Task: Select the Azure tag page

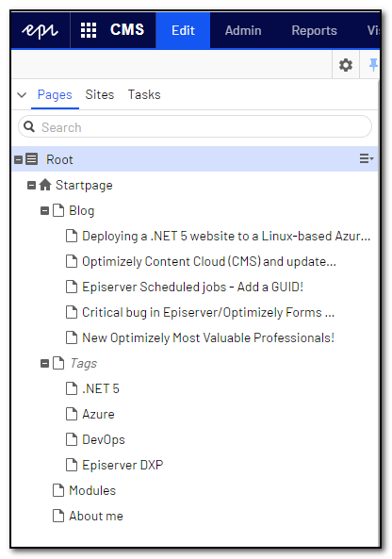Action: 98,414
